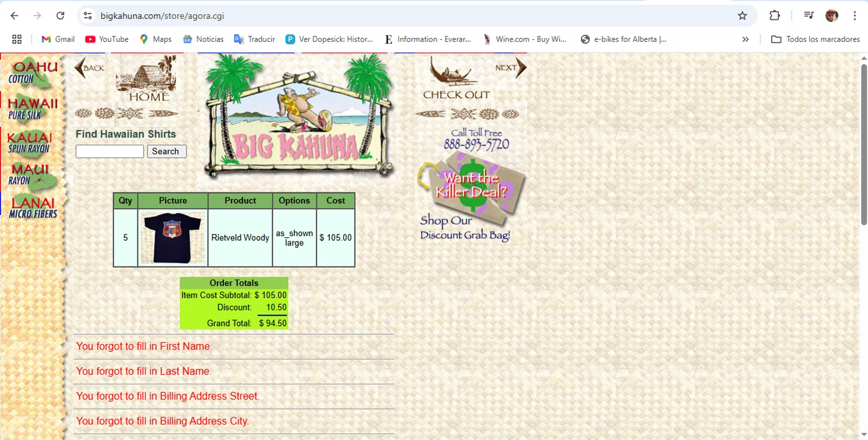Open the Maps bookmark
Viewport: 868px width, 440px height.
[156, 39]
